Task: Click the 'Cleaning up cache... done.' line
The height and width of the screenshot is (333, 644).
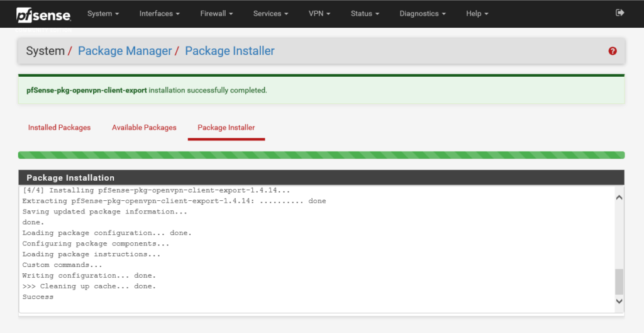Action: pyautogui.click(x=89, y=286)
